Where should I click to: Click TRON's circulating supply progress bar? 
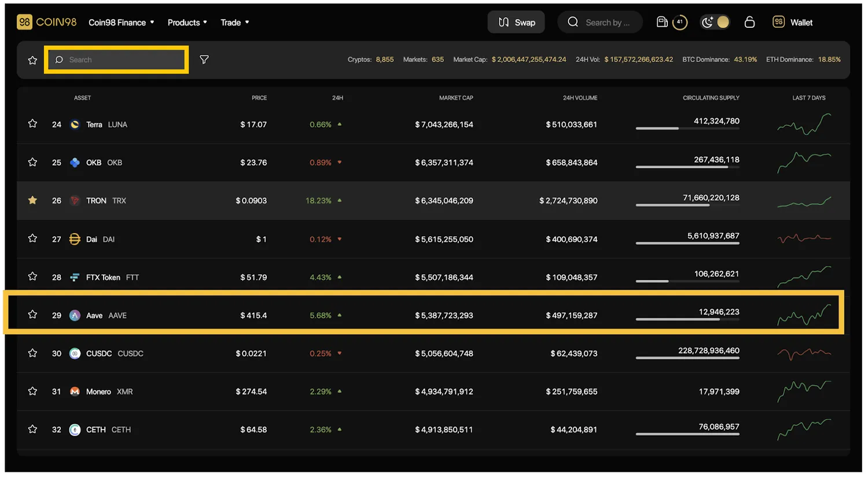[687, 205]
